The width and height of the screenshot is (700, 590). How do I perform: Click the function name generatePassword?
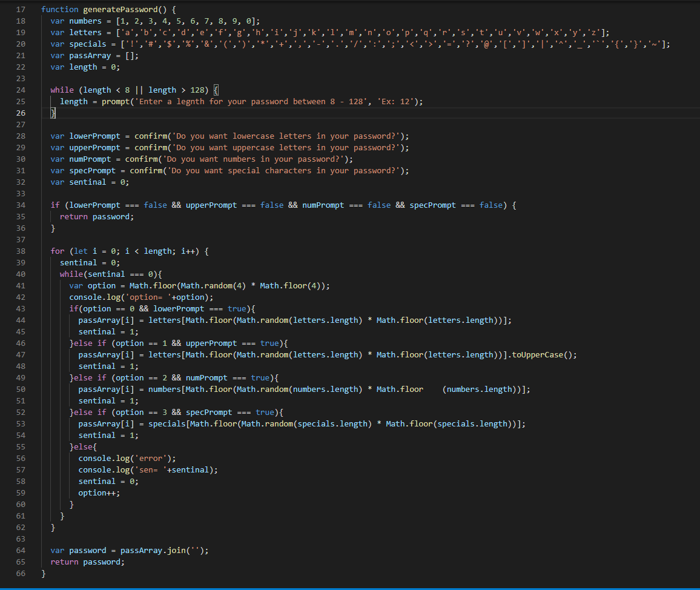point(121,9)
